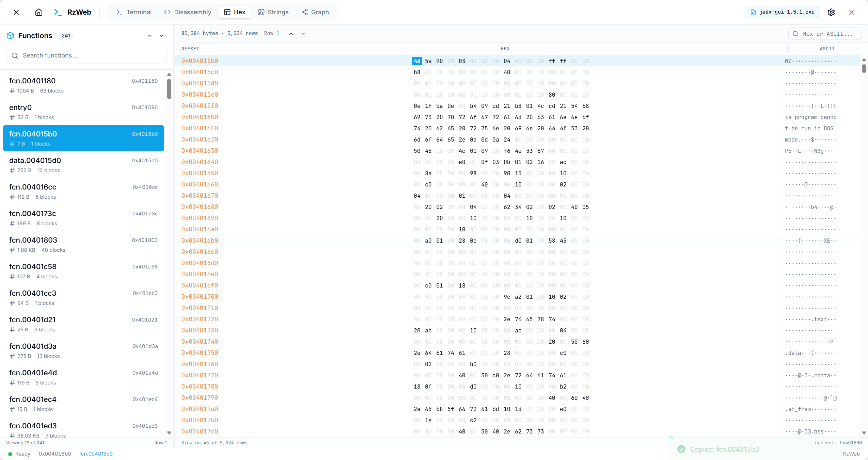Click the home icon in top bar
Viewport: 868px width, 460px height.
39,12
